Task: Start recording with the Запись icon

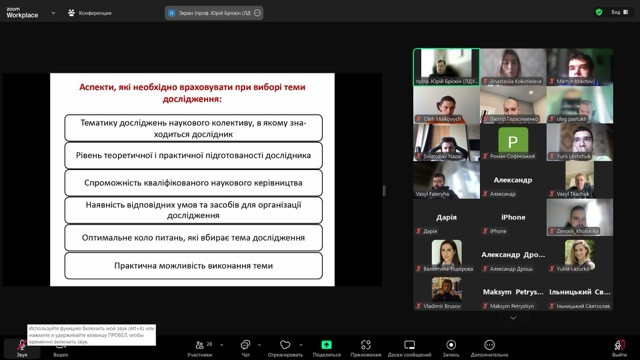Action: click(451, 345)
